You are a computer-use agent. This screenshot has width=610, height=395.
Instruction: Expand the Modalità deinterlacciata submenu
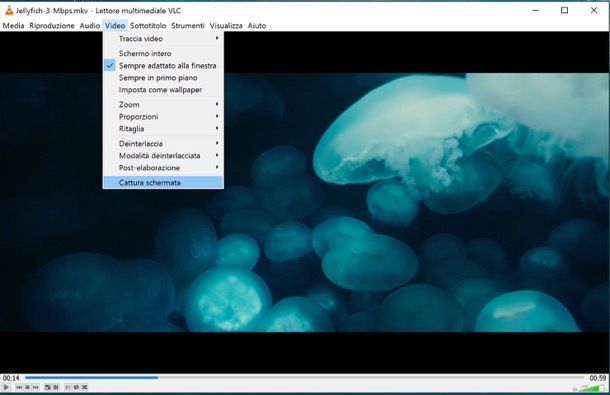click(x=163, y=156)
